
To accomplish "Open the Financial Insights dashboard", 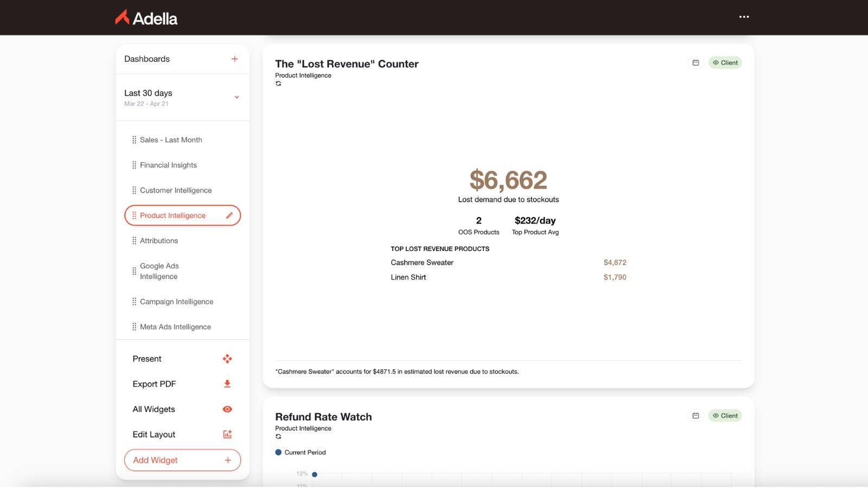I will (x=168, y=165).
